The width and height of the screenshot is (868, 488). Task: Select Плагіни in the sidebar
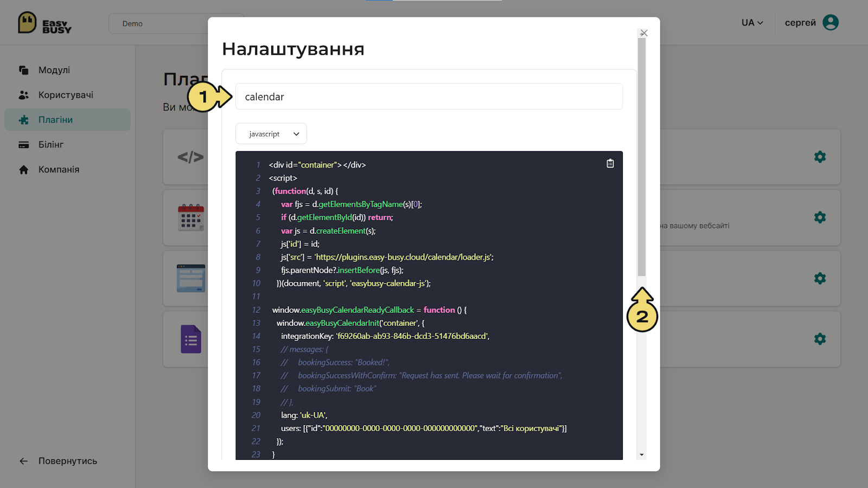(68, 120)
